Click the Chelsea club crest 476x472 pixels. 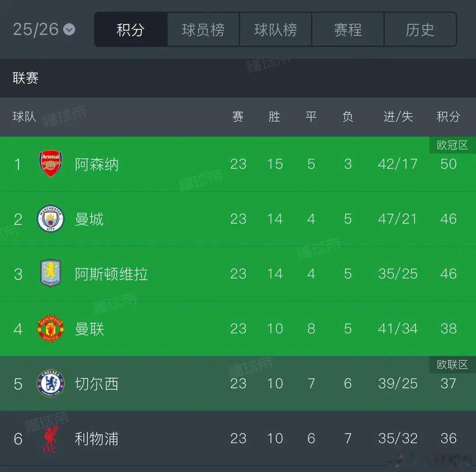pyautogui.click(x=51, y=383)
